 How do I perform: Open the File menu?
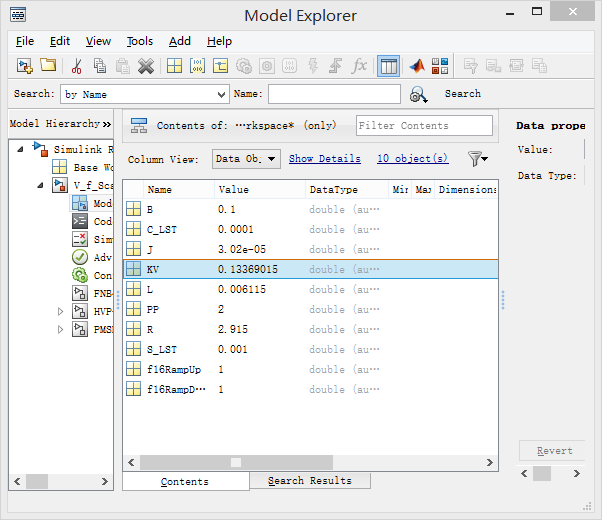(25, 41)
